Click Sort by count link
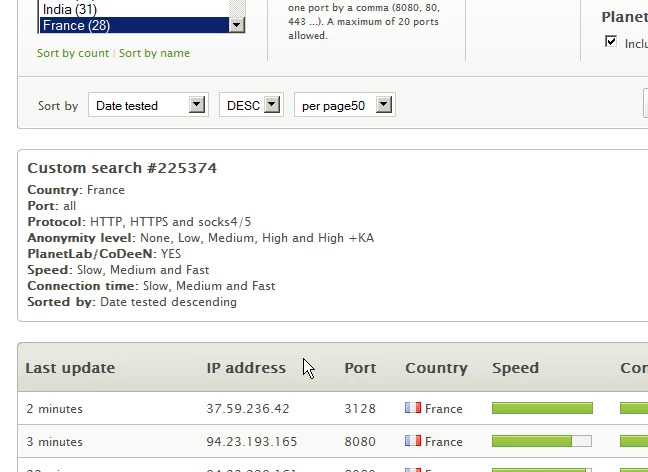Screen dimensions: 648x472 point(73,53)
